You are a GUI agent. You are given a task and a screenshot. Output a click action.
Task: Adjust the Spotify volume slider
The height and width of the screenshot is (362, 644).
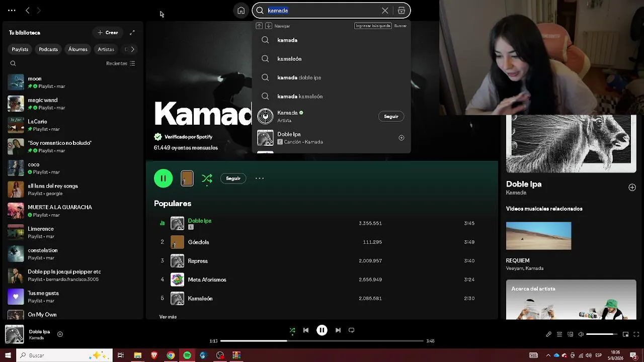pos(602,334)
